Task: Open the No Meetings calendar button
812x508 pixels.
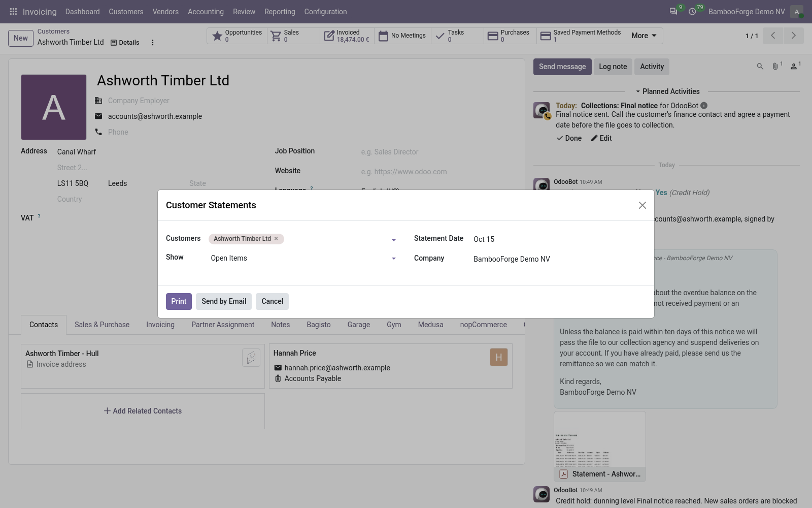Action: [x=402, y=36]
